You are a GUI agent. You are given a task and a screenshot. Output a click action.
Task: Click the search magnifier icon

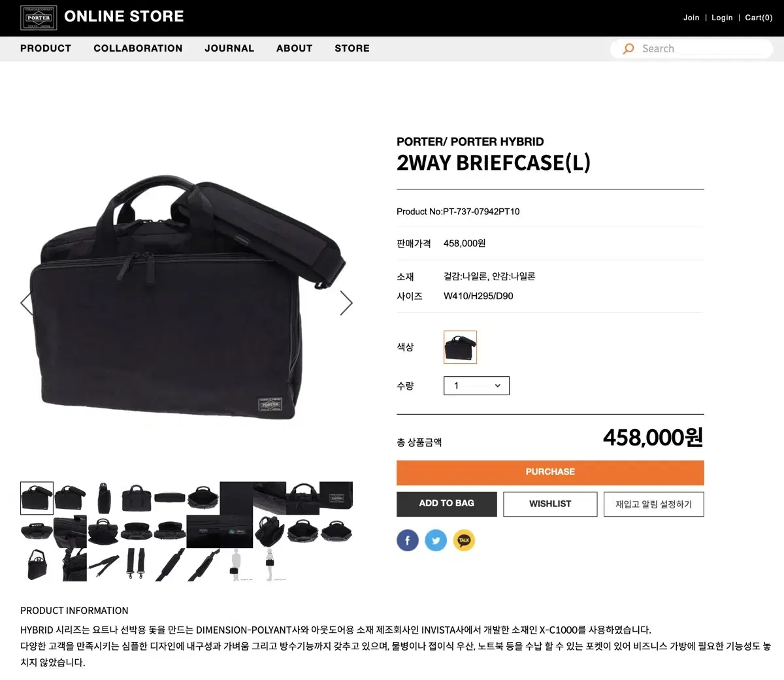click(629, 48)
